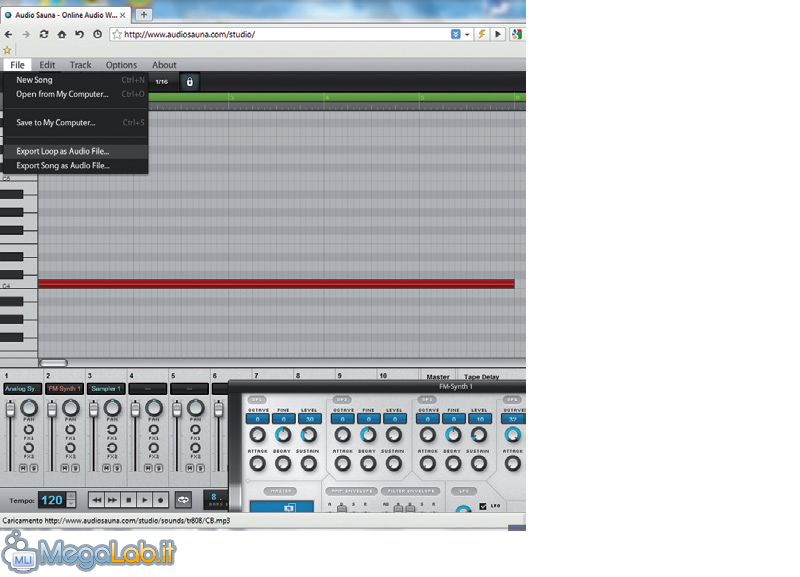Click the browser back arrow

point(8,34)
